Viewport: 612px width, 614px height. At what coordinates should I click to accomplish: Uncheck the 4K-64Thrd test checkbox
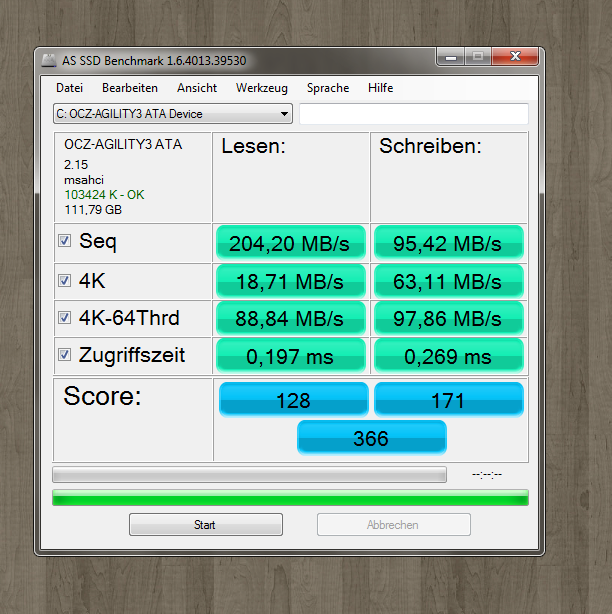pyautogui.click(x=64, y=317)
